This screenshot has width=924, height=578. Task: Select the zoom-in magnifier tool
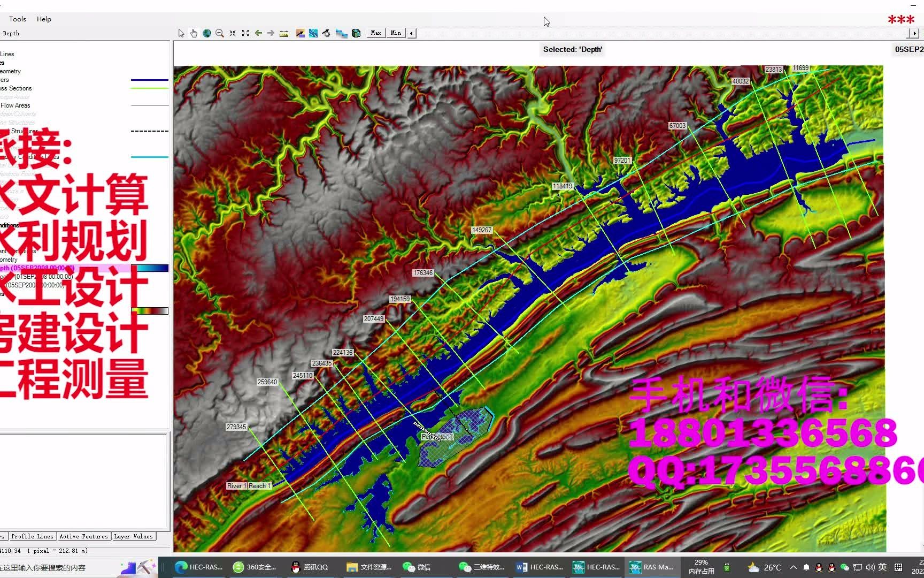tap(220, 33)
